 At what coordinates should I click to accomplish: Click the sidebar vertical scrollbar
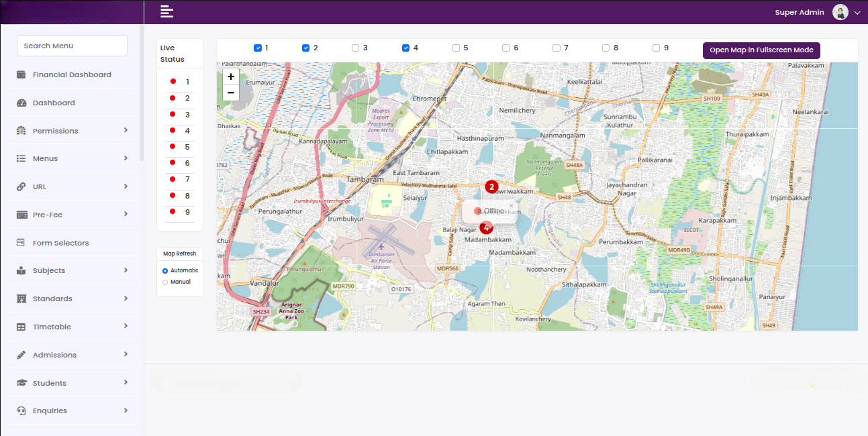(x=141, y=93)
